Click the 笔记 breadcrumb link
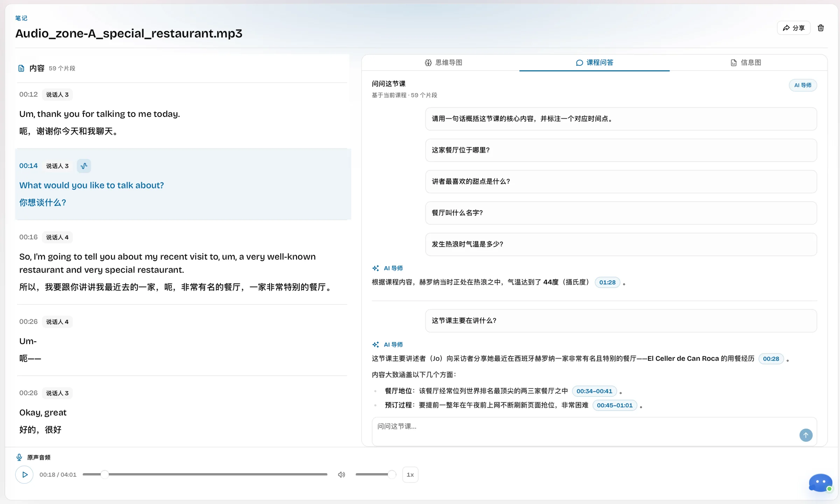 tap(21, 18)
